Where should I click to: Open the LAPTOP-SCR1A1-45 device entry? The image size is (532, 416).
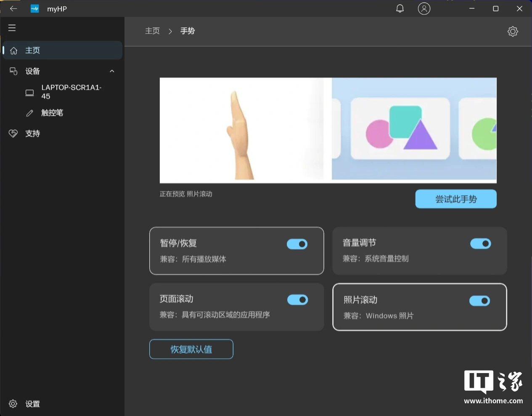pyautogui.click(x=71, y=92)
